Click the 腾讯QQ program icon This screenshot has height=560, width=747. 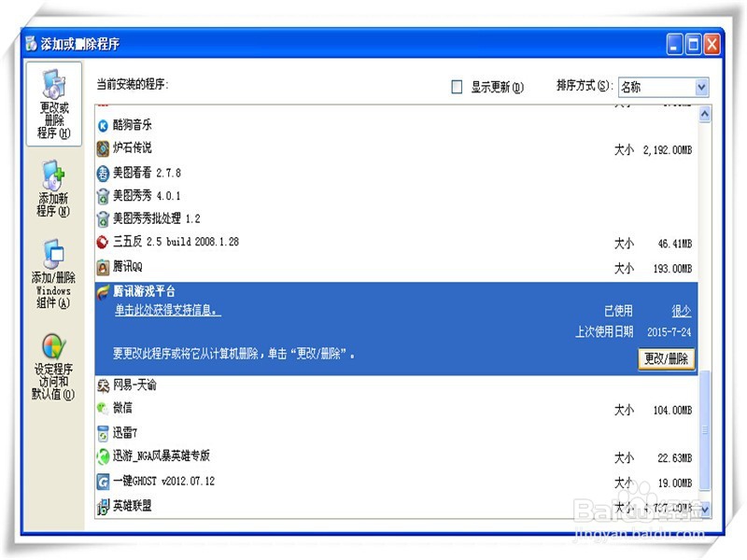[103, 267]
